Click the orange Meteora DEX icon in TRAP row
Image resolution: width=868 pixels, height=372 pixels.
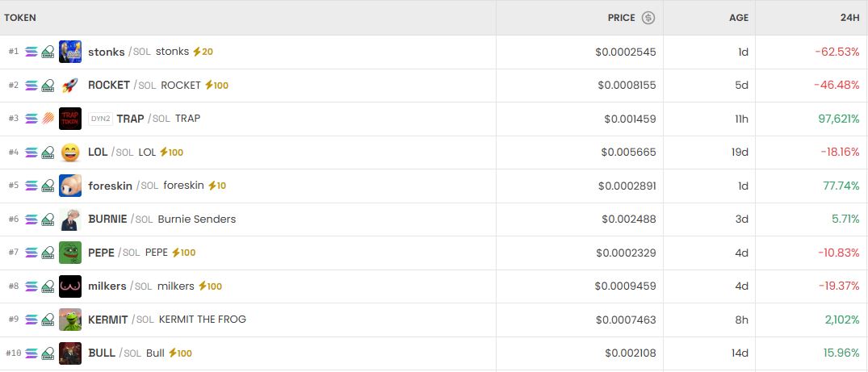(48, 119)
